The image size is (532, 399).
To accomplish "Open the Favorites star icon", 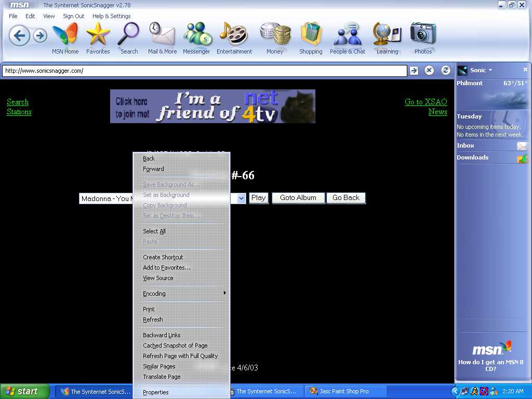I will tap(98, 35).
